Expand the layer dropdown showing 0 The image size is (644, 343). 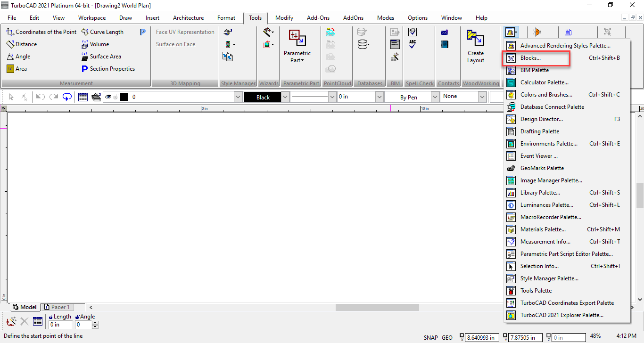[x=238, y=97]
